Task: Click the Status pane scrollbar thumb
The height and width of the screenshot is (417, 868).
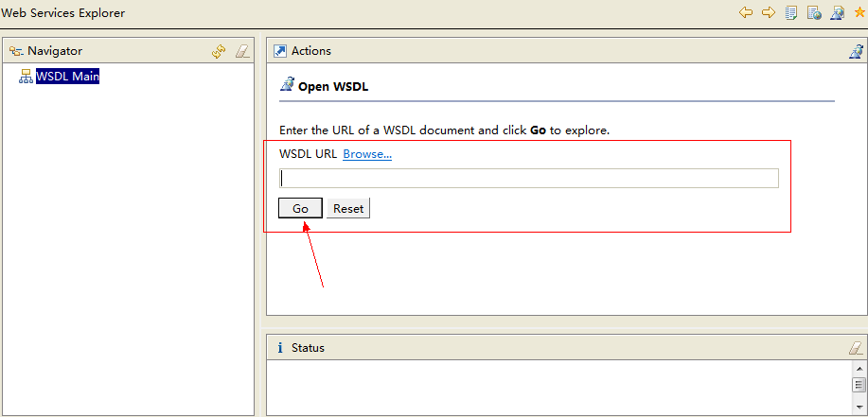Action: click(x=859, y=384)
